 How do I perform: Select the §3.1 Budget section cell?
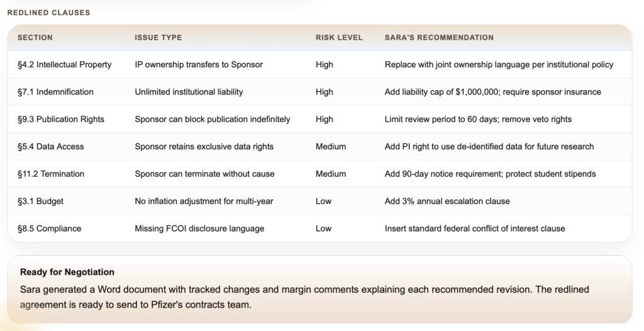tap(40, 201)
